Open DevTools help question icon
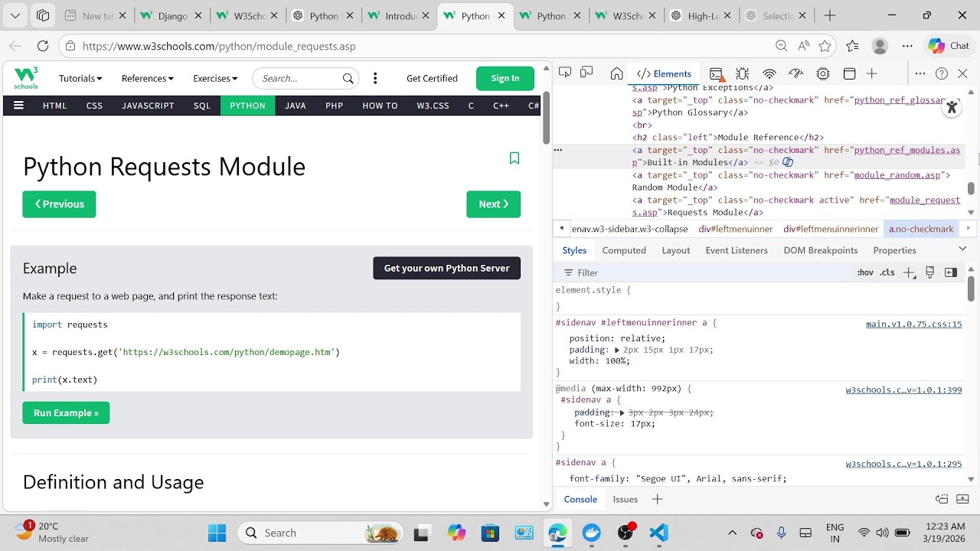This screenshot has height=551, width=980. pos(942,73)
